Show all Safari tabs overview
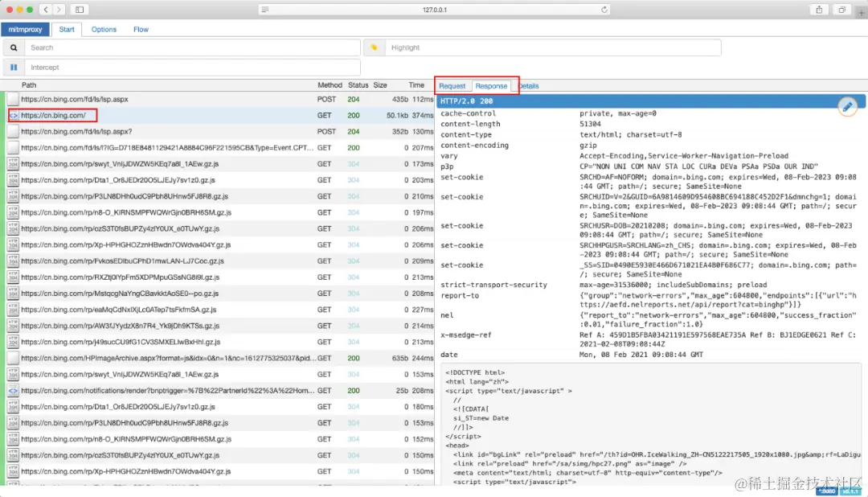Screen dimensions: 868x497 pyautogui.click(x=842, y=10)
